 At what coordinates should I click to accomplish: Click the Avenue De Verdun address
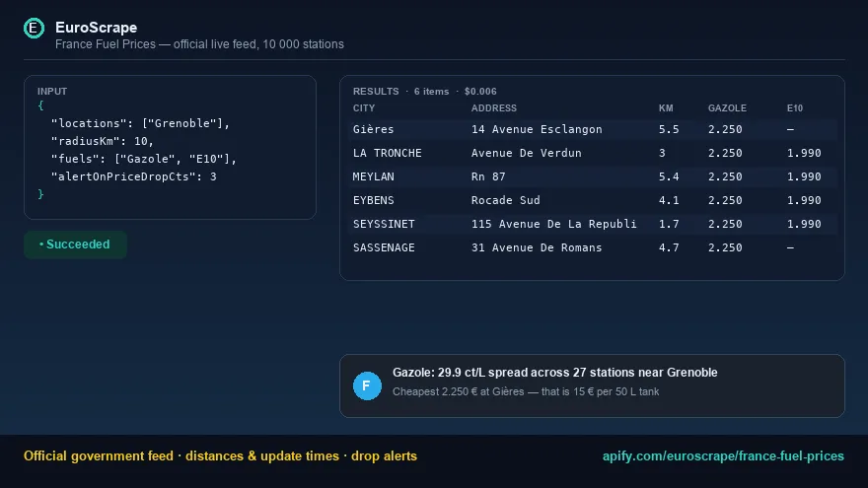click(x=527, y=153)
